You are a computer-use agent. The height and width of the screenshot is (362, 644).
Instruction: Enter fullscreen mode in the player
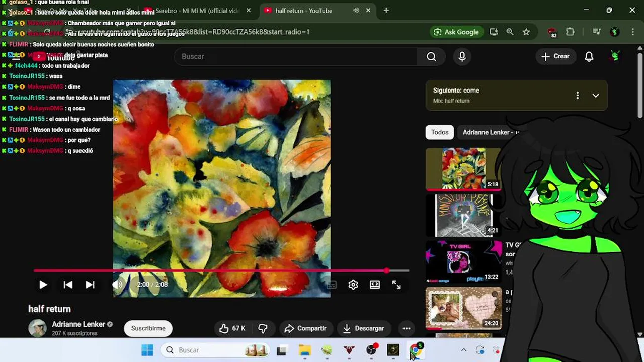tap(396, 285)
